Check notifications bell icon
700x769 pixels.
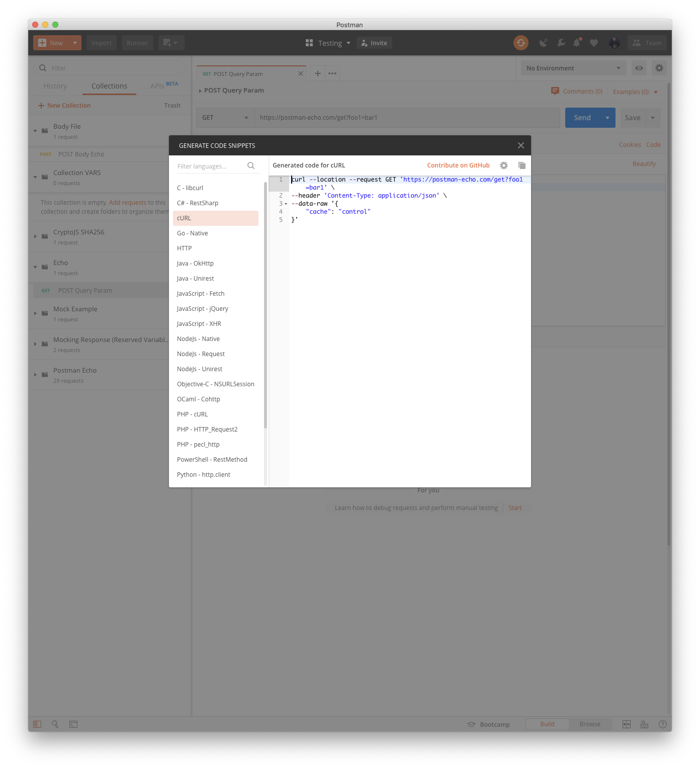tap(576, 43)
